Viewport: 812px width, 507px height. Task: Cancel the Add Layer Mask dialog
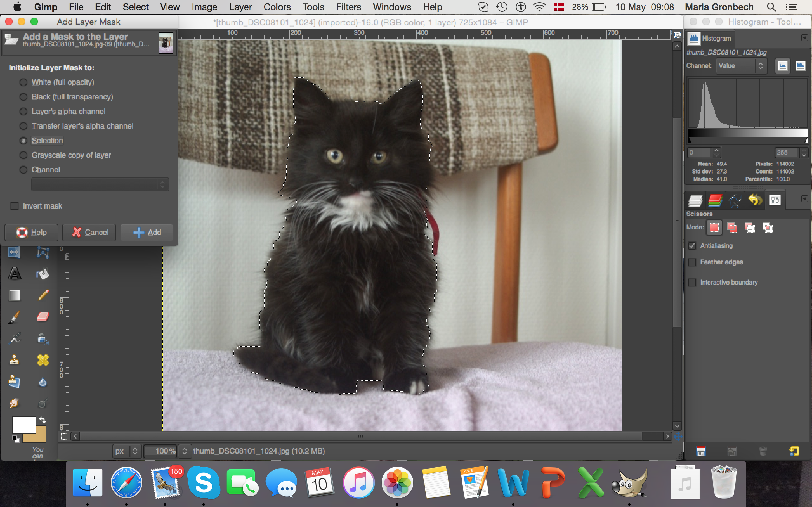[89, 232]
